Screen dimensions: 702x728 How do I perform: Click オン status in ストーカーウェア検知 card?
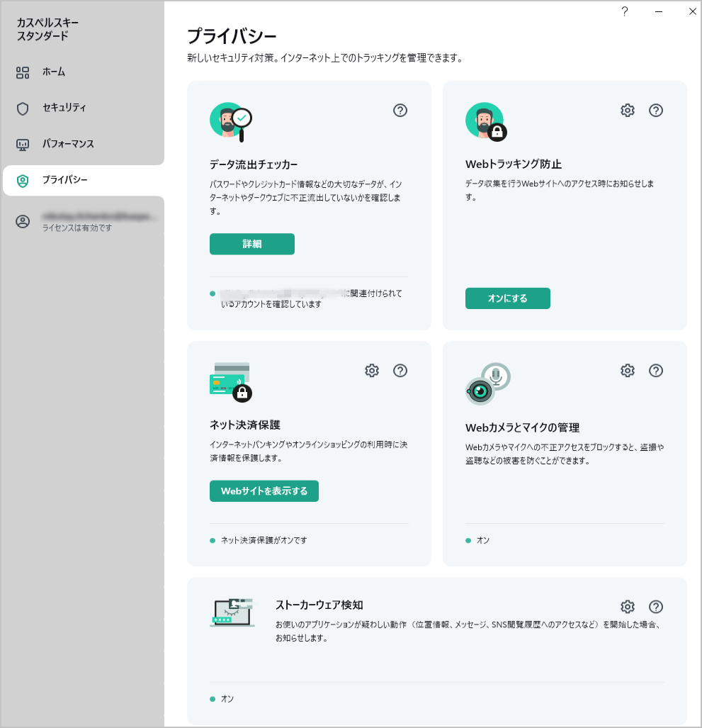(x=227, y=699)
